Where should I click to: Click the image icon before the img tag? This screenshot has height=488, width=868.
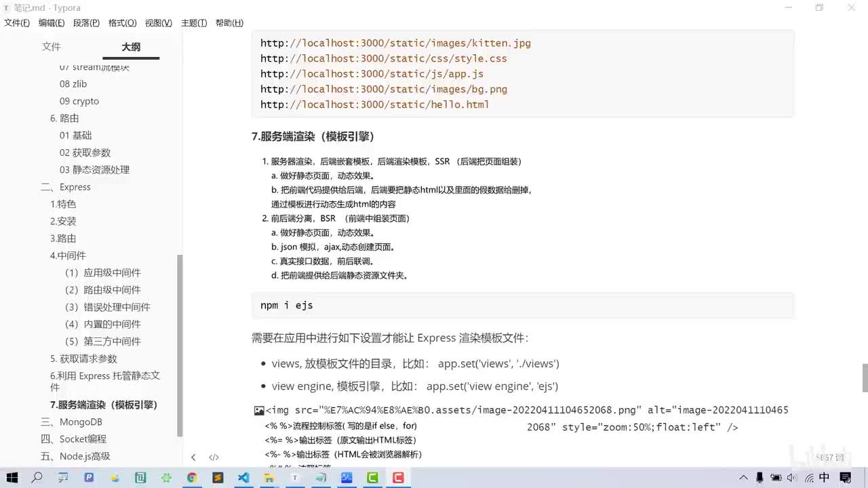point(259,410)
